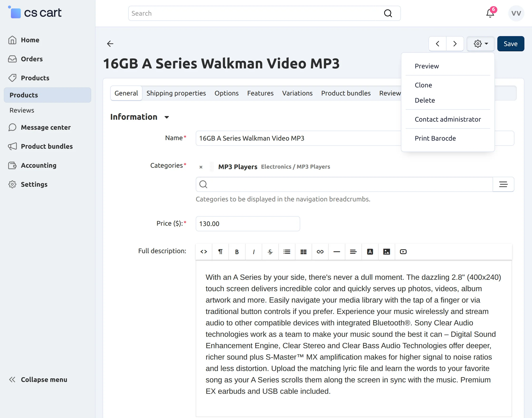Insert a table via editor toolbar
This screenshot has height=418, width=532.
(303, 252)
